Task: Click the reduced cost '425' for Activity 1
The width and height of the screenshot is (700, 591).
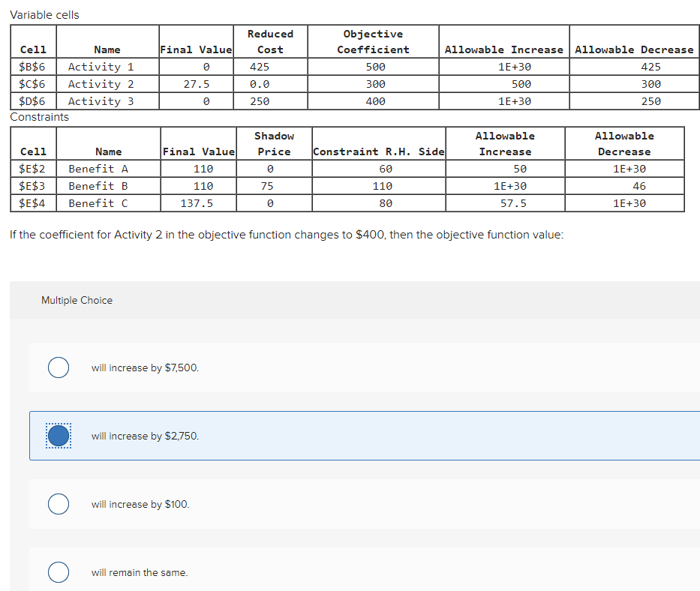Action: [x=260, y=67]
